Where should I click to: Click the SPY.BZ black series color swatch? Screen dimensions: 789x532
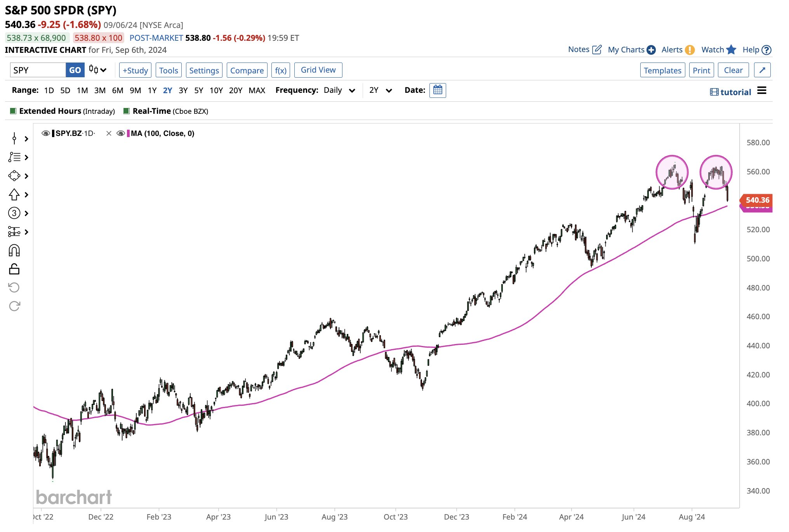(53, 134)
